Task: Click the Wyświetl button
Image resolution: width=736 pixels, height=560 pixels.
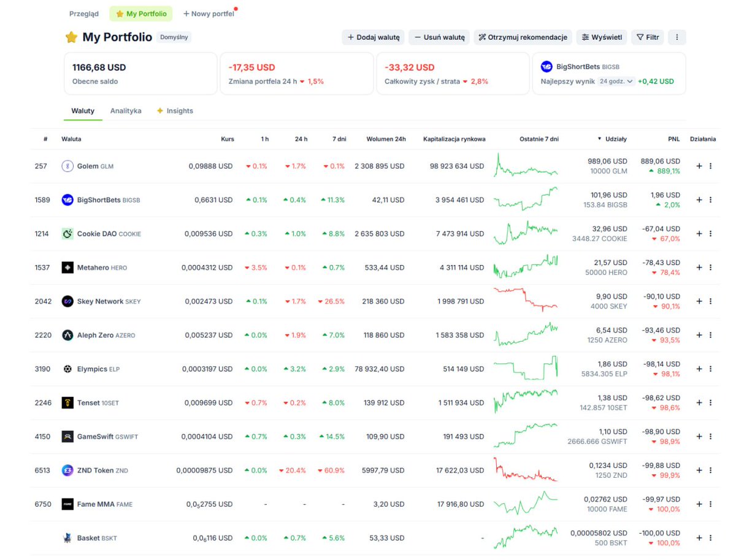Action: point(602,37)
